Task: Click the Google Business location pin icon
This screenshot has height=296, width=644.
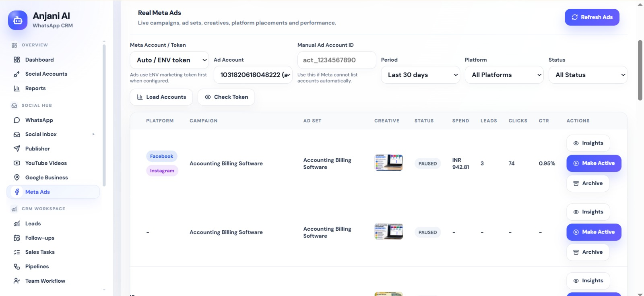Action: pos(17,178)
